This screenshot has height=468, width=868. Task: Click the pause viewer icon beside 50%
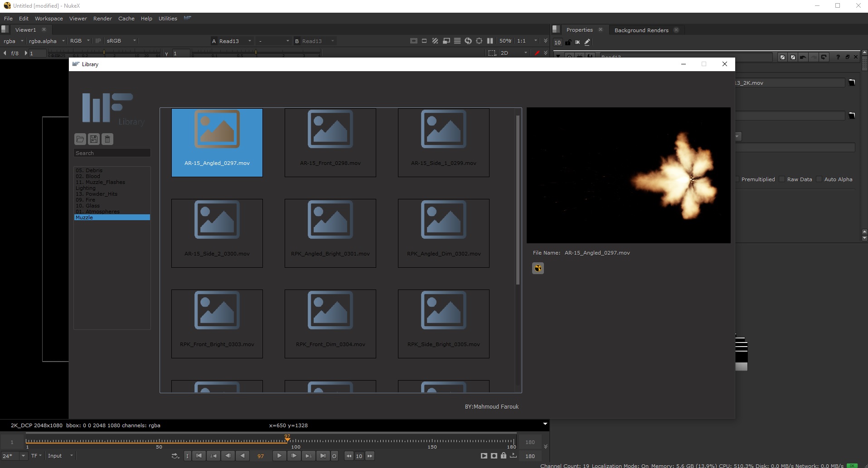coord(490,41)
